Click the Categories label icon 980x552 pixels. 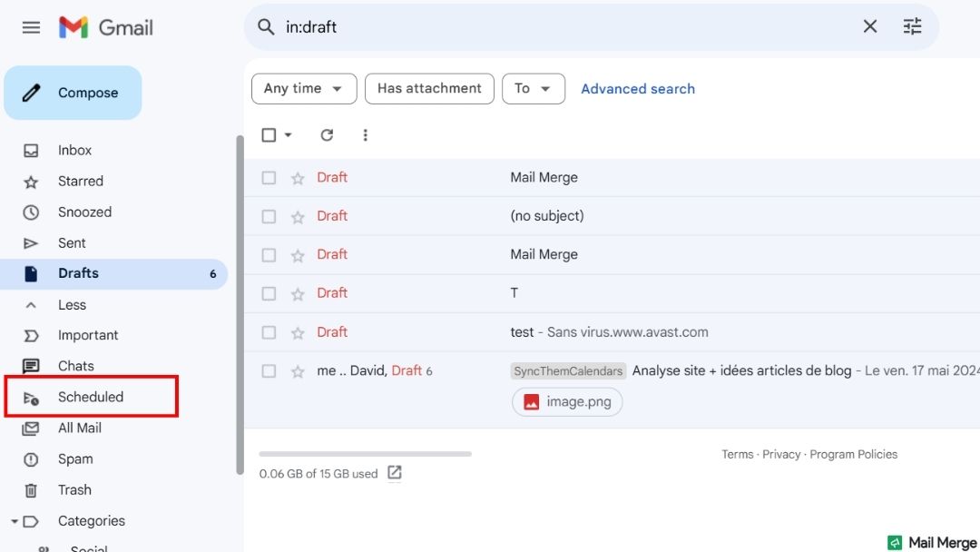point(31,521)
